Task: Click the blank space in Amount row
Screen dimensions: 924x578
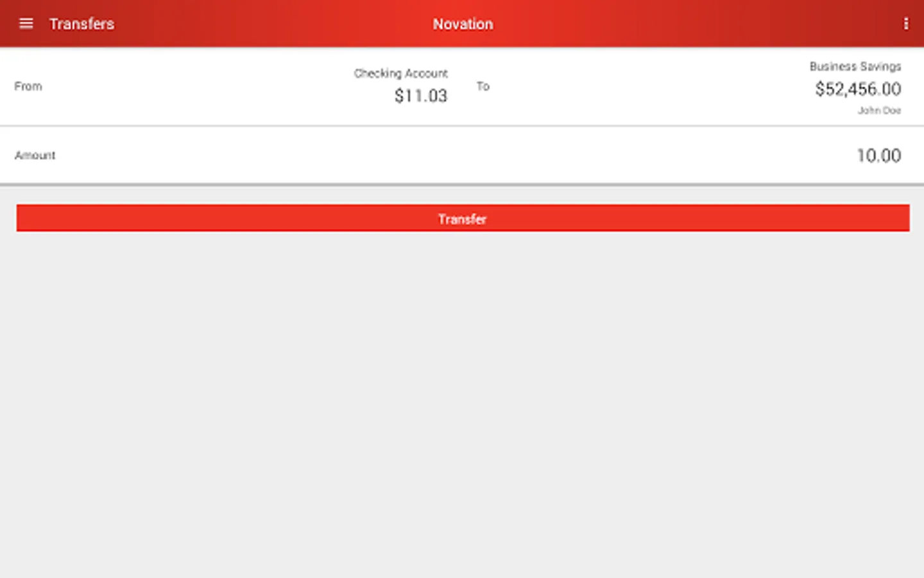Action: (449, 155)
